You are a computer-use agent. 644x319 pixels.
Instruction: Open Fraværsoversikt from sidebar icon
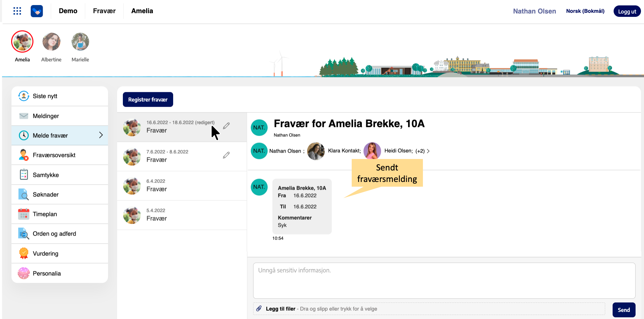[24, 155]
